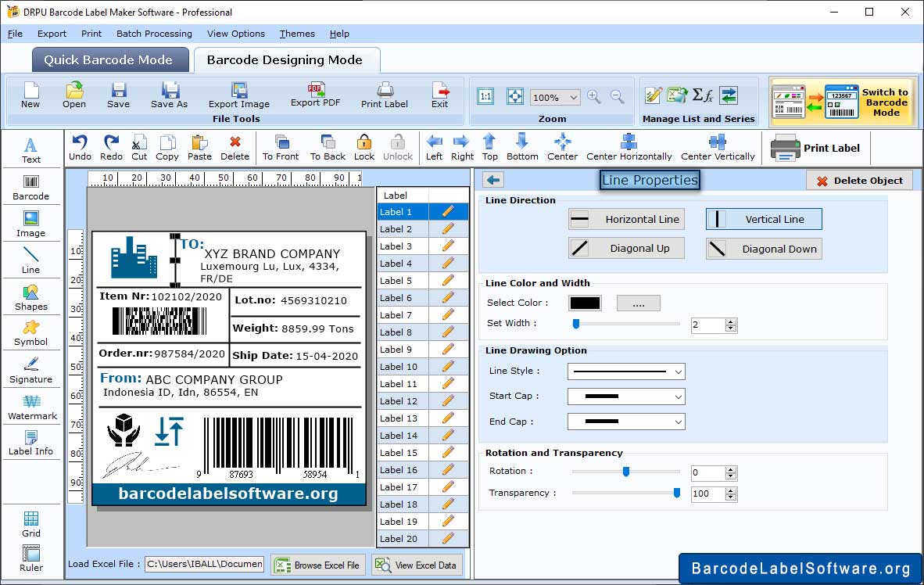Click the large Print Label button

[x=815, y=148]
